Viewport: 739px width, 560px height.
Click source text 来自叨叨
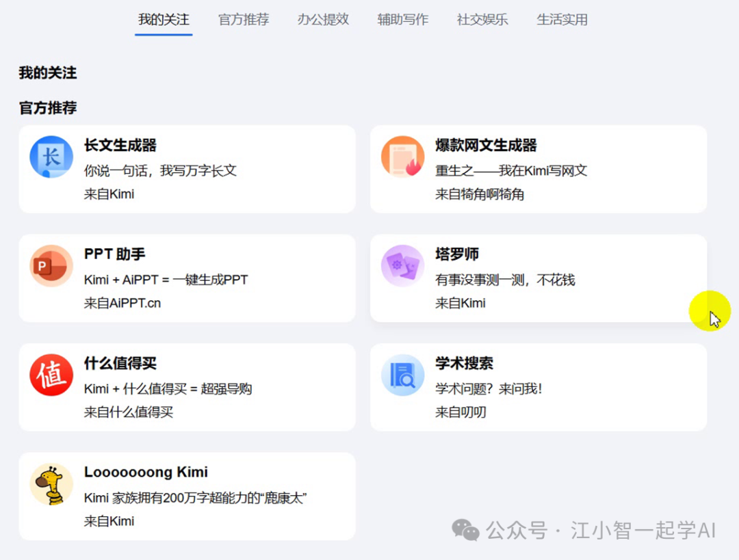[x=461, y=412]
